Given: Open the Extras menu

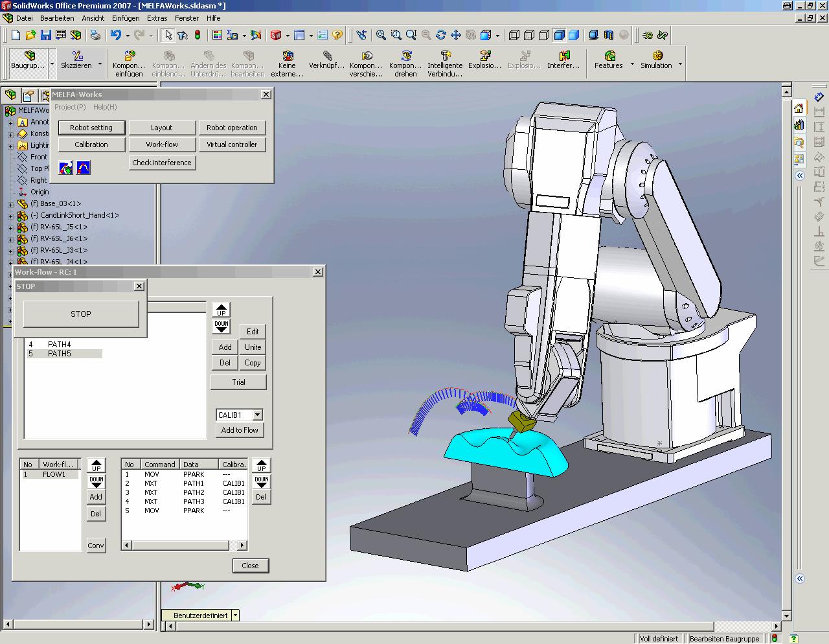Looking at the screenshot, I should 157,18.
